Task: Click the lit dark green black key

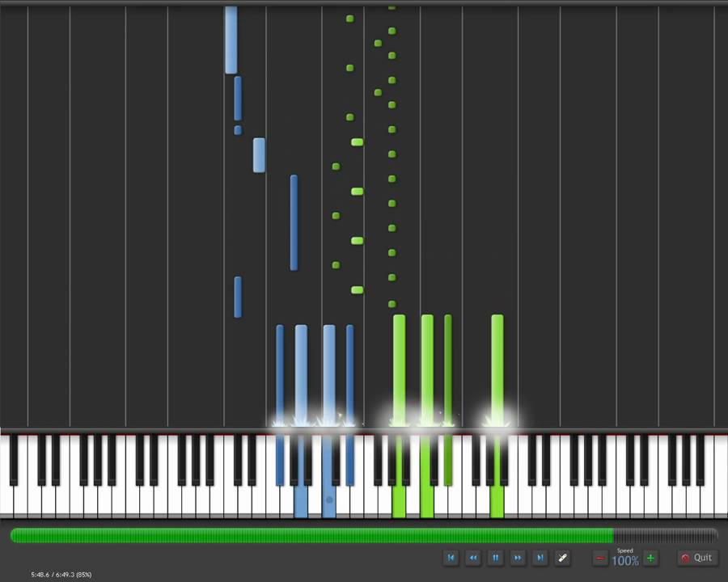Action: click(448, 459)
